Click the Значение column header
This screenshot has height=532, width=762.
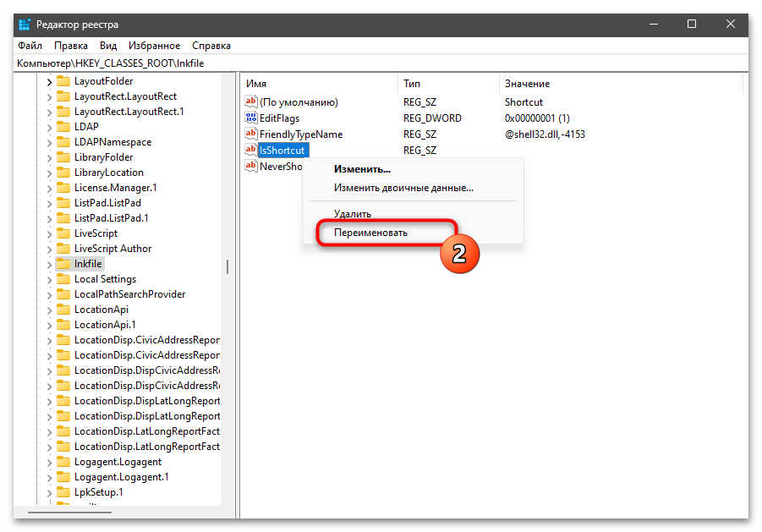pos(527,84)
